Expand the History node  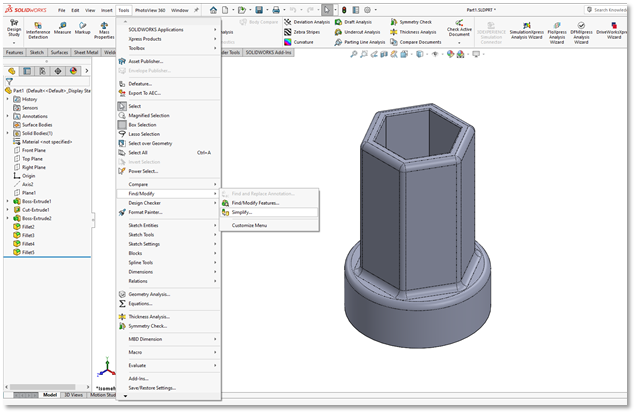(x=7, y=99)
